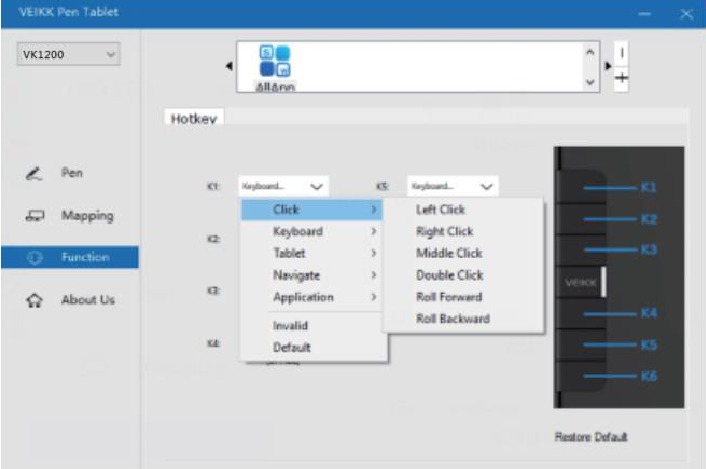
Task: Switch to the Hotkey tab
Action: 194,118
